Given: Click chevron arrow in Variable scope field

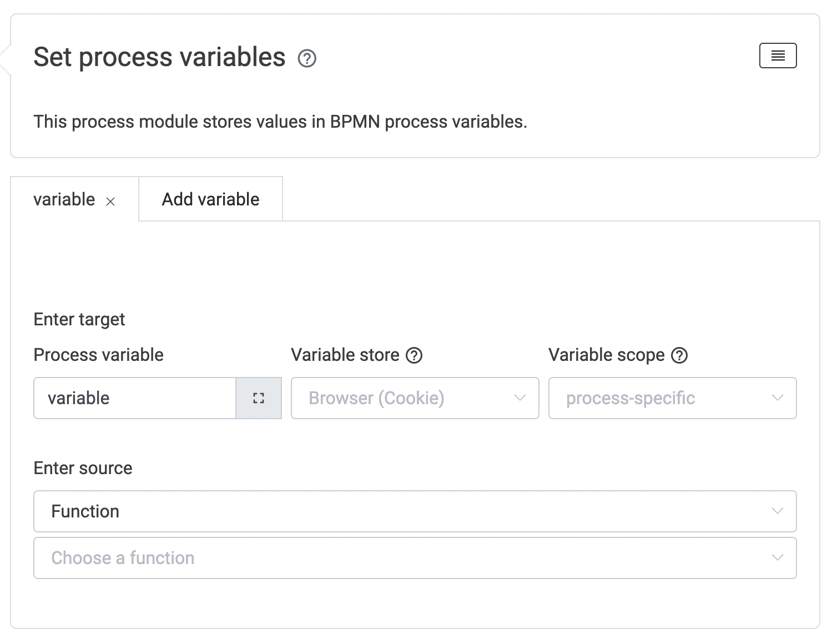Looking at the screenshot, I should tap(778, 398).
